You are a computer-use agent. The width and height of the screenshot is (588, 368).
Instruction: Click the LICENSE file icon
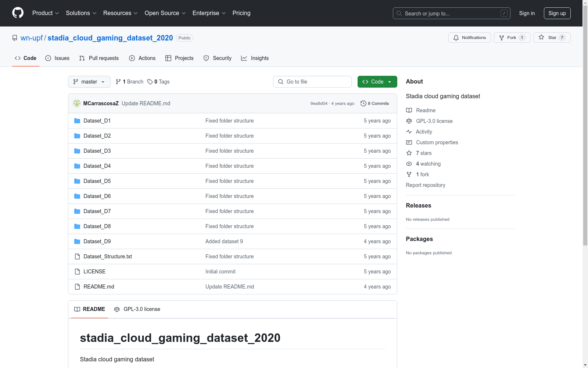point(77,272)
